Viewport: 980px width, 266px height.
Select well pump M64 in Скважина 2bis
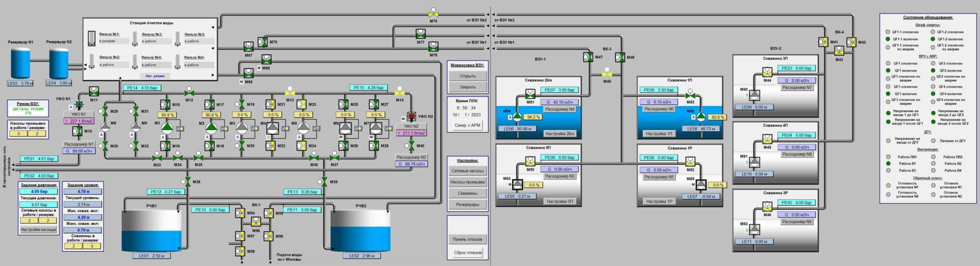(x=517, y=117)
